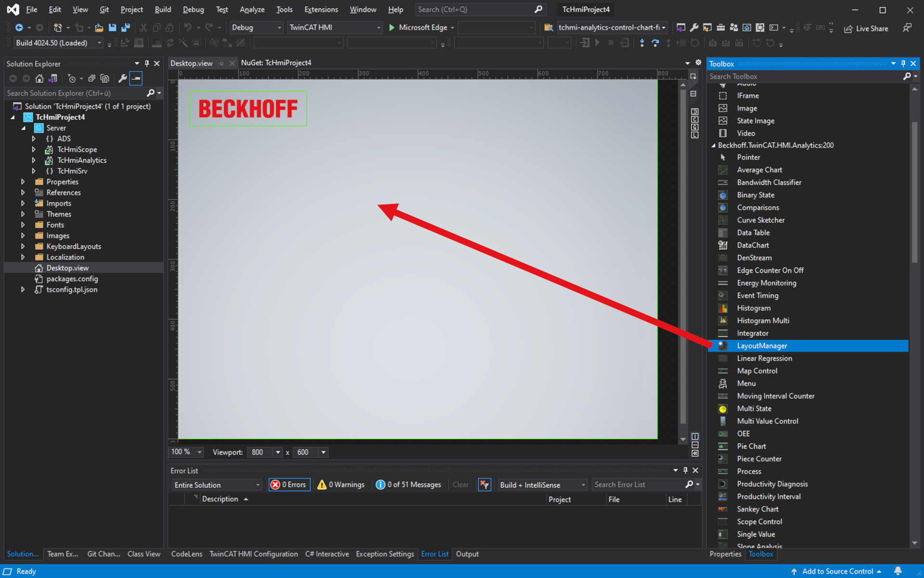Toggle the 0 of 51 Messages filter
This screenshot has width=924, height=578.
(408, 485)
